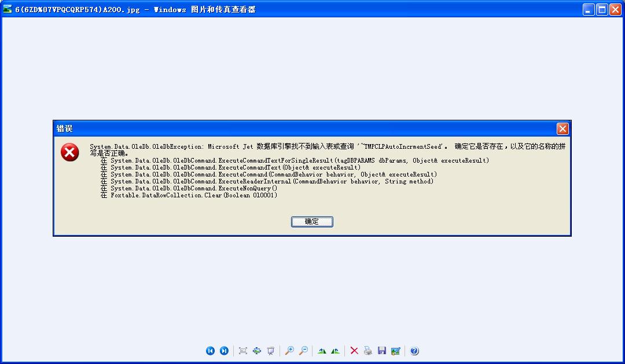Click the viewer title bar icon
Image resolution: width=625 pixels, height=364 pixels.
point(8,9)
